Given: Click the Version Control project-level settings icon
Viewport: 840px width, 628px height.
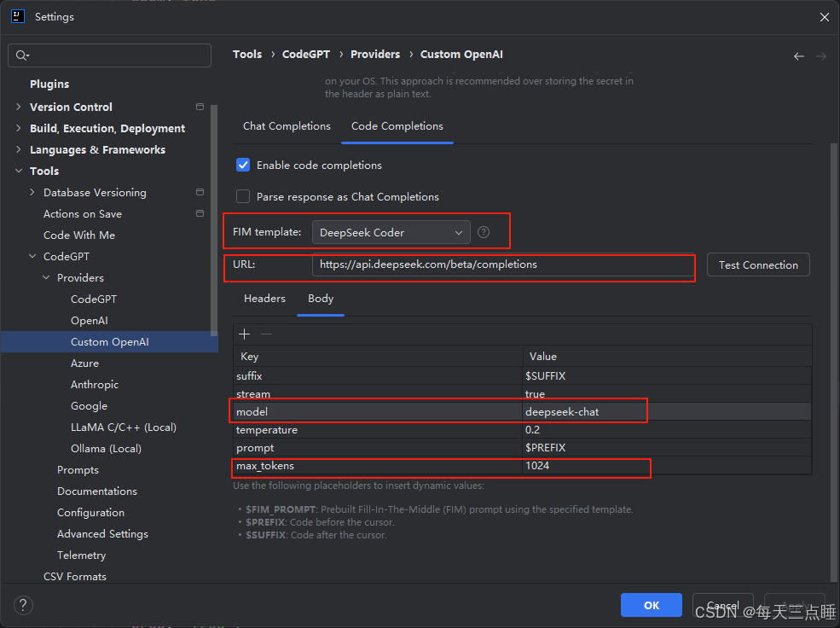Looking at the screenshot, I should coord(200,107).
